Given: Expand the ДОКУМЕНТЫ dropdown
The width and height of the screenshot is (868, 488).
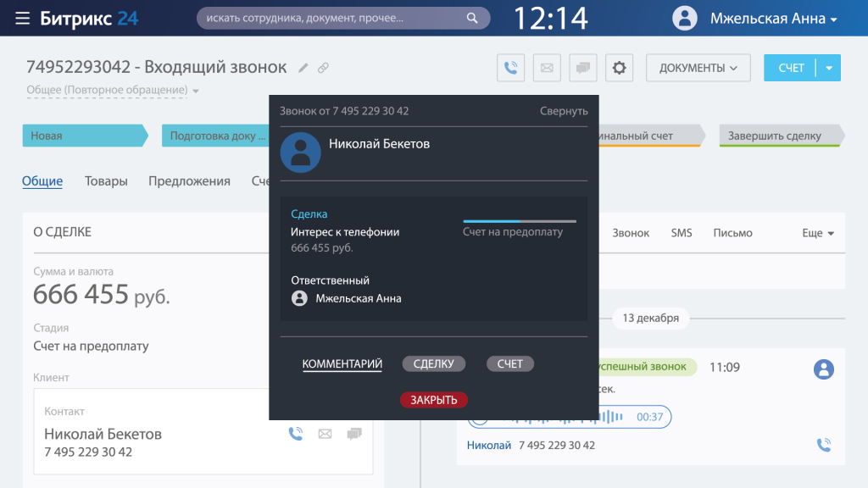Looking at the screenshot, I should [698, 68].
